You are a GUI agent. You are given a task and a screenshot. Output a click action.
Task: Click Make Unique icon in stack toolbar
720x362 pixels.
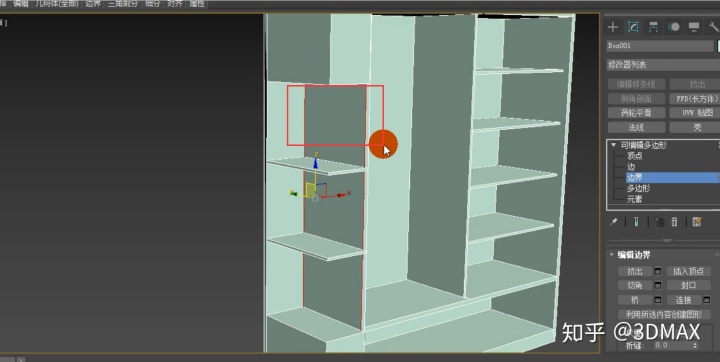pyautogui.click(x=659, y=222)
